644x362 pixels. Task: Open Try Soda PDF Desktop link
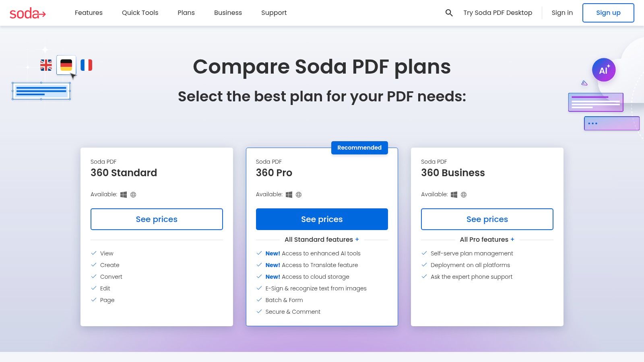[497, 12]
